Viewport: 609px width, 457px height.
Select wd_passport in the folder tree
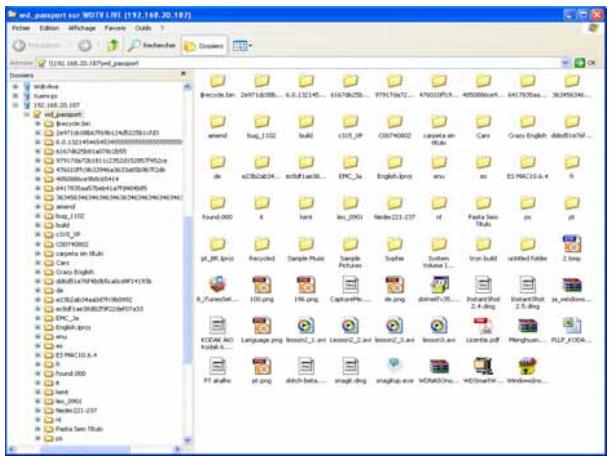(x=63, y=114)
